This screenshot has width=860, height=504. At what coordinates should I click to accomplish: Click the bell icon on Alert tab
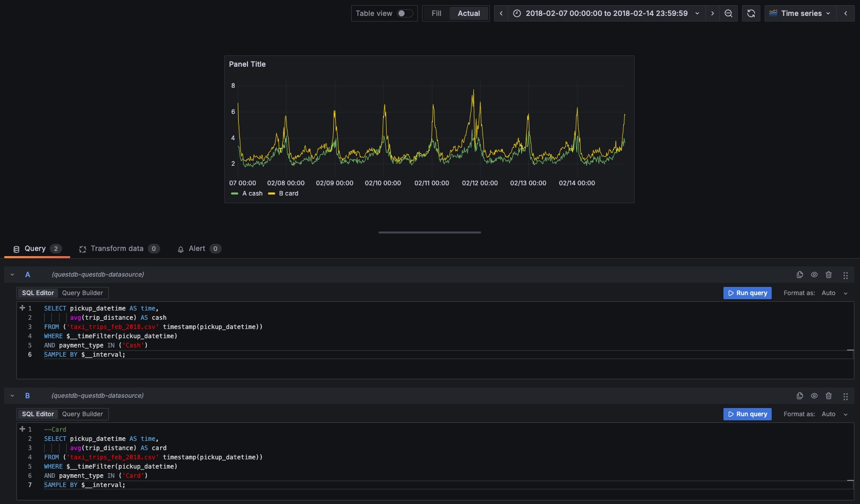click(x=181, y=249)
